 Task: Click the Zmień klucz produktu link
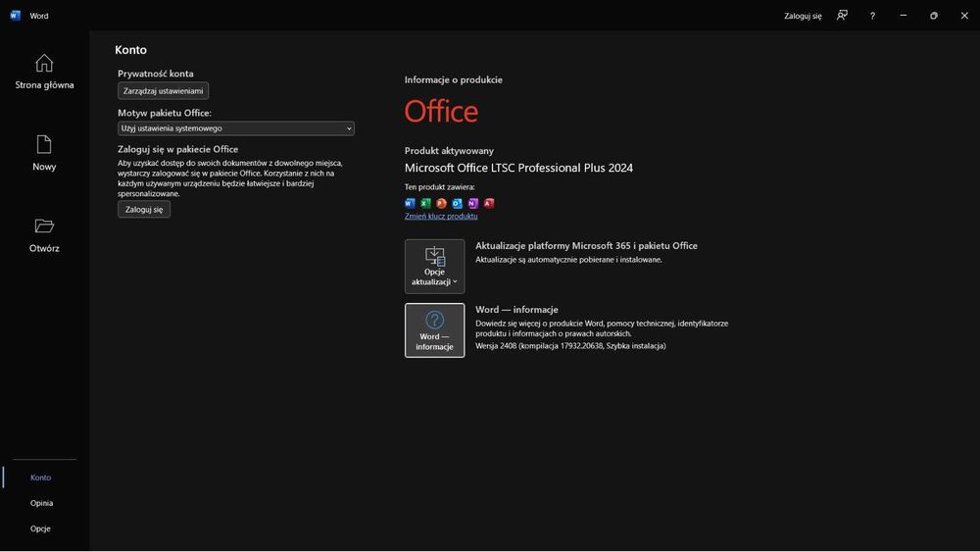pos(441,217)
